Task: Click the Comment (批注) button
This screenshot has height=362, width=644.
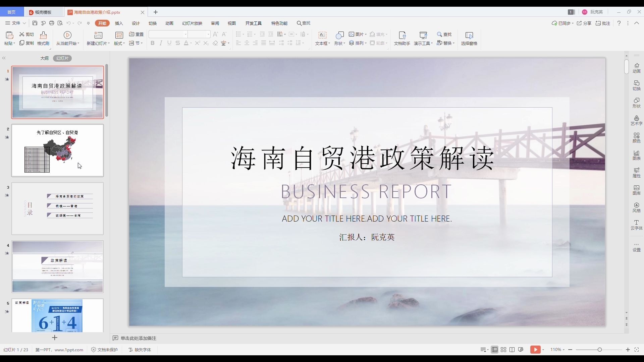Action: [x=603, y=23]
